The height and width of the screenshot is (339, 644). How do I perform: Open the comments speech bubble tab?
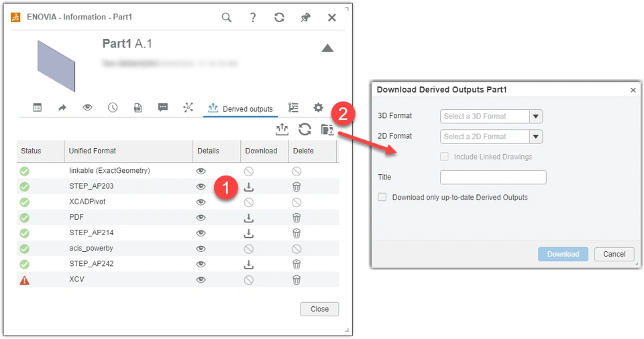pos(163,107)
